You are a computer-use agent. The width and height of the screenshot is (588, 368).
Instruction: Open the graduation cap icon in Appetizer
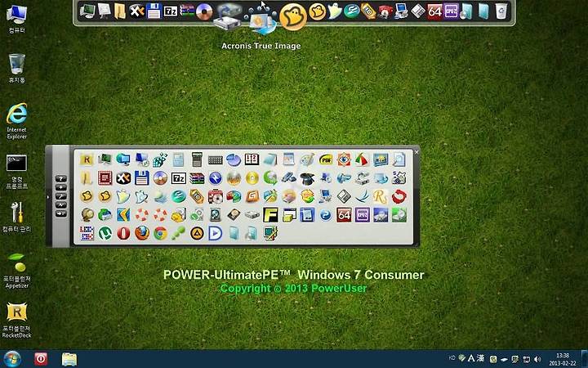point(307,178)
